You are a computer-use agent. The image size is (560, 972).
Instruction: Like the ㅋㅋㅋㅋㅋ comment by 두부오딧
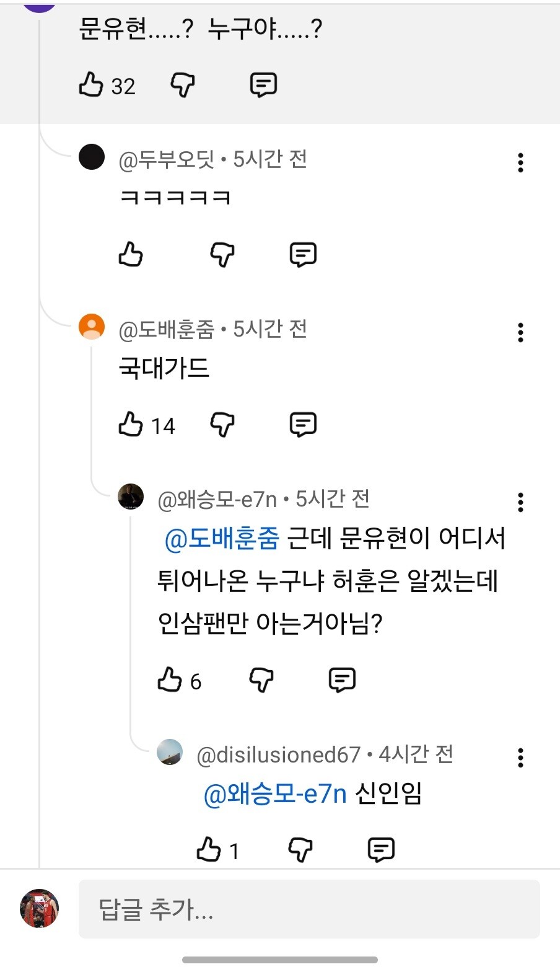pyautogui.click(x=131, y=254)
